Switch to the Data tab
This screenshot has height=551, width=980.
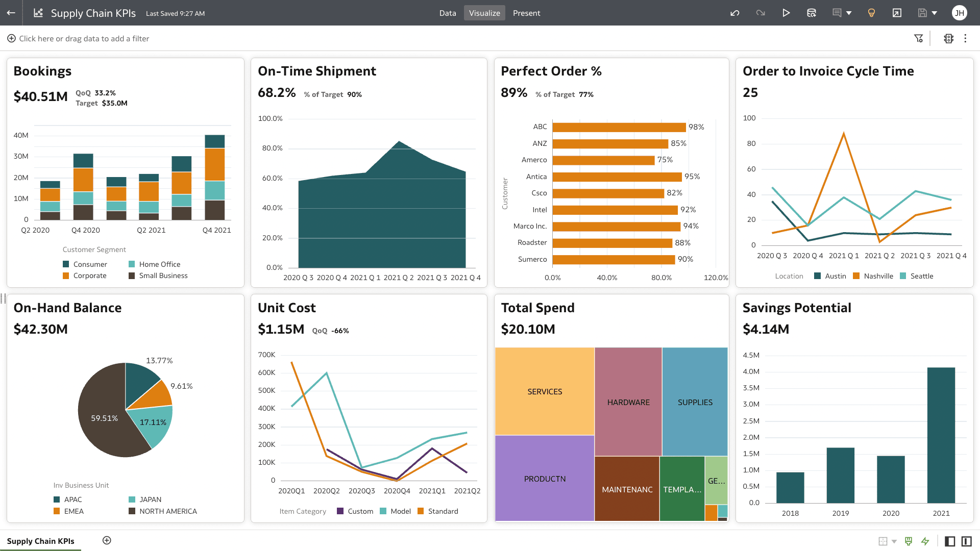(448, 13)
